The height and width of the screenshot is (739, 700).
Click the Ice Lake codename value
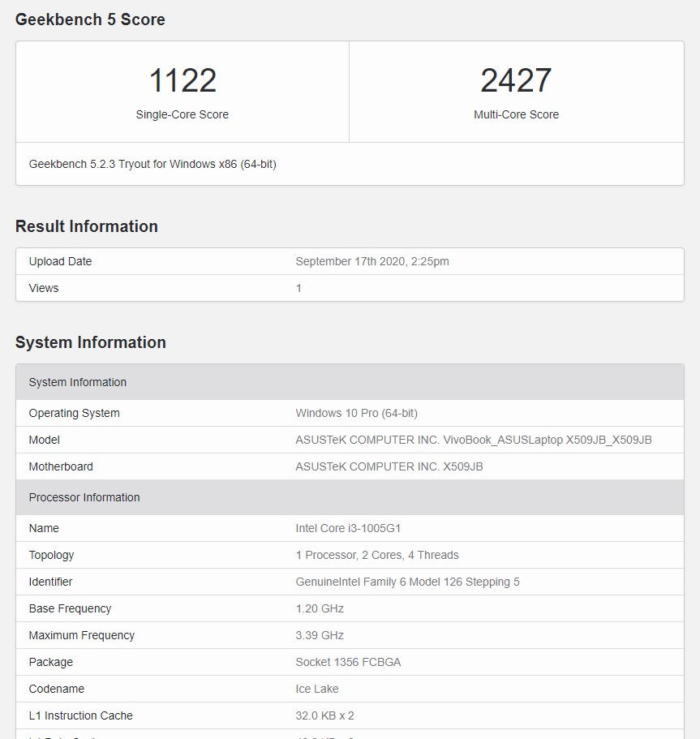point(317,689)
